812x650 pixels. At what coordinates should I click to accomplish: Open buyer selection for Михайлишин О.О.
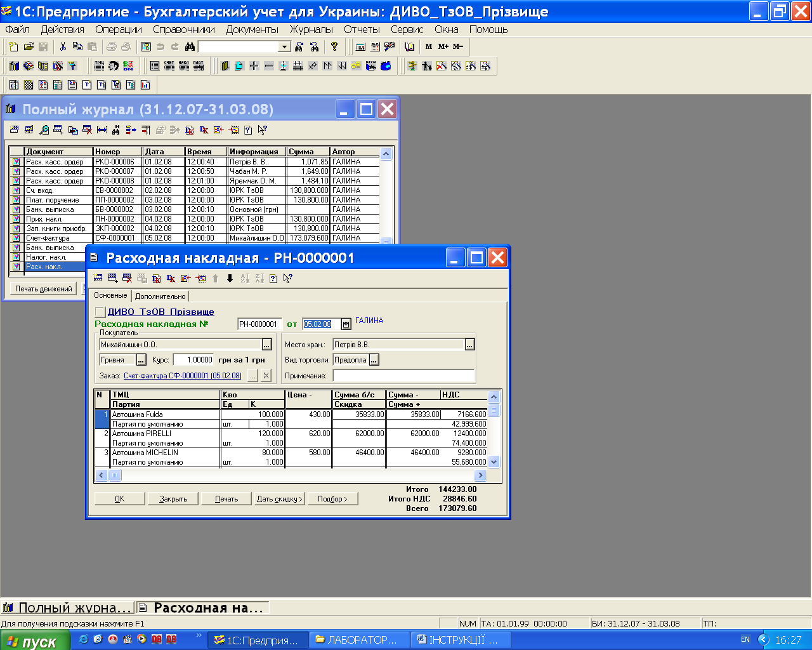pos(267,345)
